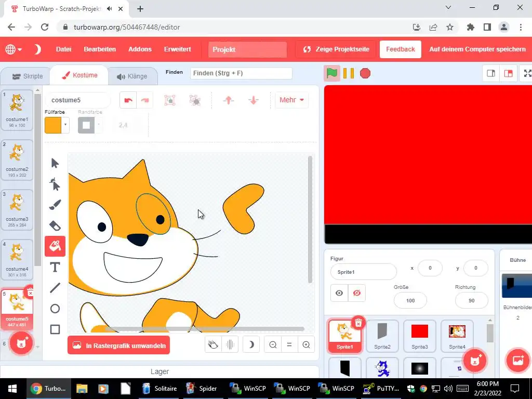Select costume3 thumbnail
Viewport: 532px width, 399px height.
(17, 210)
